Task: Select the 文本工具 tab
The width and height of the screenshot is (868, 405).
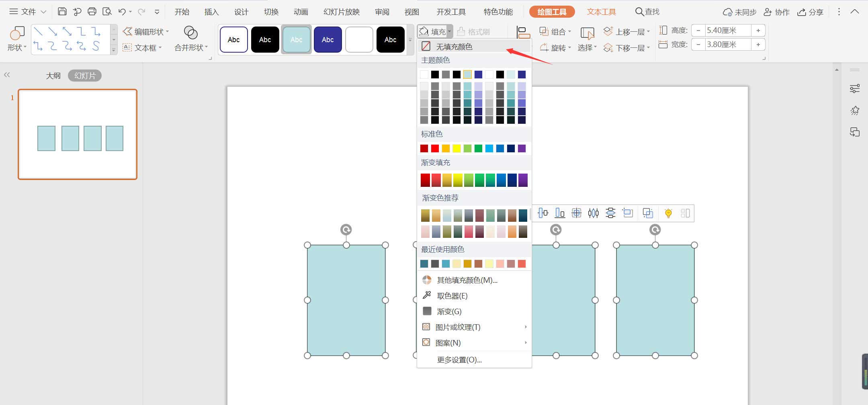Action: coord(601,12)
